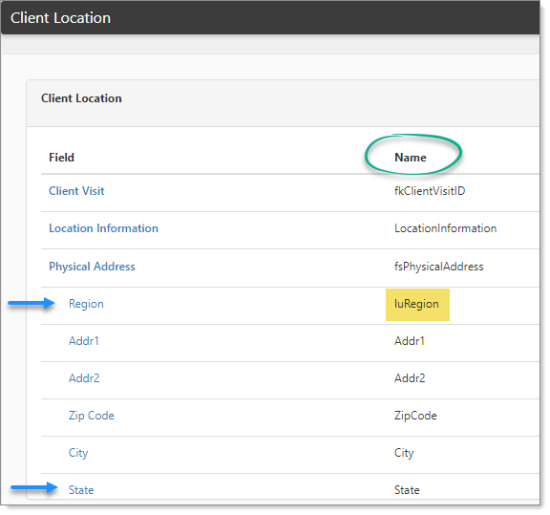Click the circled Name column header
This screenshot has width=550, height=515.
click(x=410, y=158)
